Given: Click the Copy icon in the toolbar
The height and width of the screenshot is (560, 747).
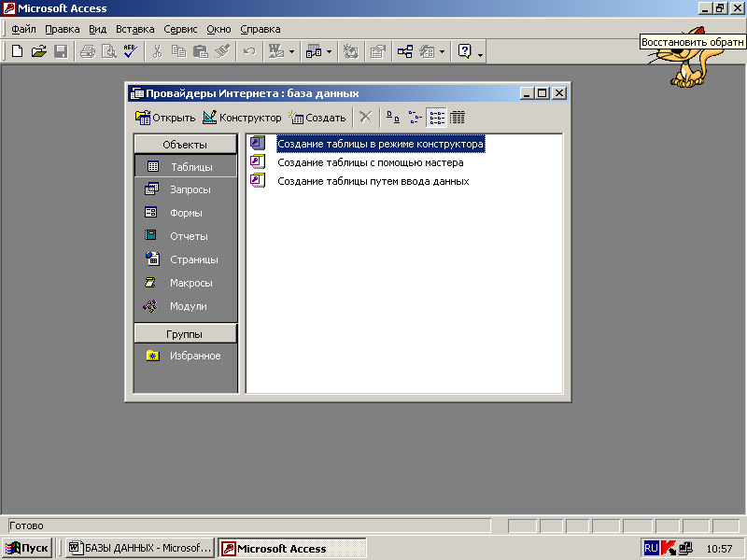Looking at the screenshot, I should point(178,51).
